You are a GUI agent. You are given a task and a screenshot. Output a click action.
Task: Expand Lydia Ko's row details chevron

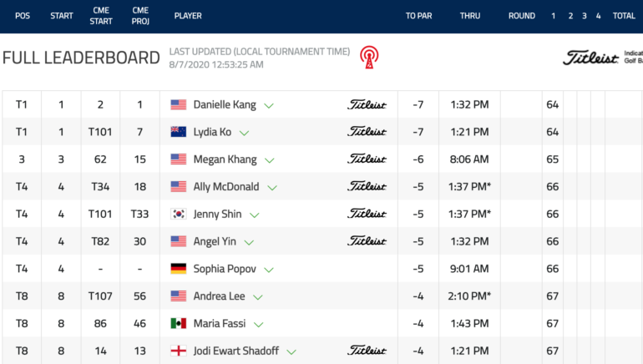click(244, 133)
